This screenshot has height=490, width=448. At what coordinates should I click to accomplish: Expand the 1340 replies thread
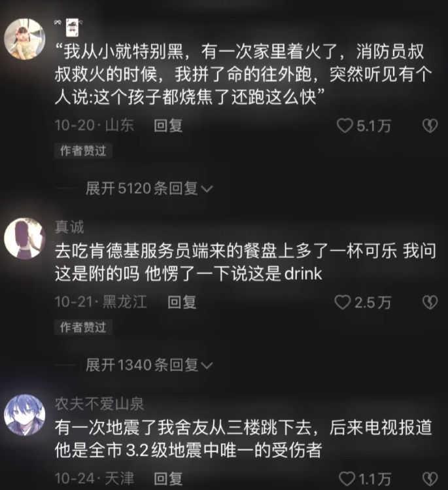pyautogui.click(x=149, y=365)
